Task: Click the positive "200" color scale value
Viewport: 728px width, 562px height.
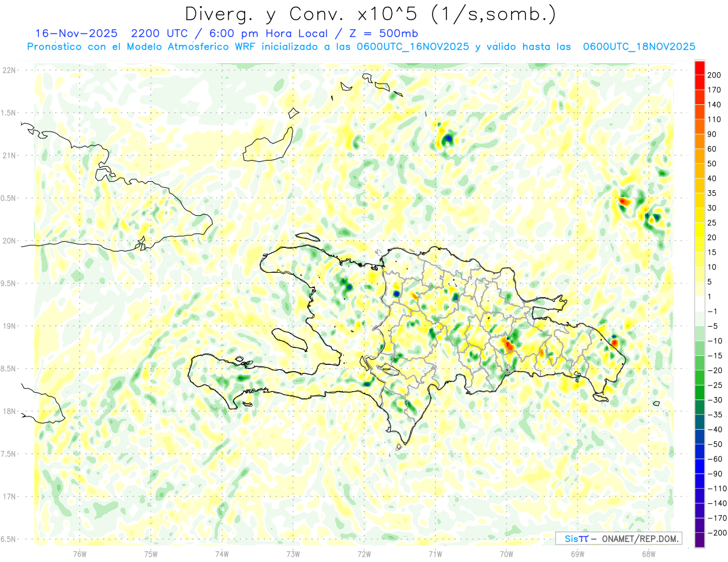Action: (x=714, y=75)
